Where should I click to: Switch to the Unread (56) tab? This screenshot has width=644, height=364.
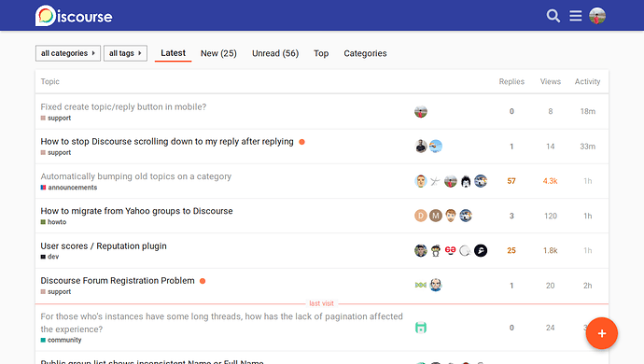click(x=275, y=53)
